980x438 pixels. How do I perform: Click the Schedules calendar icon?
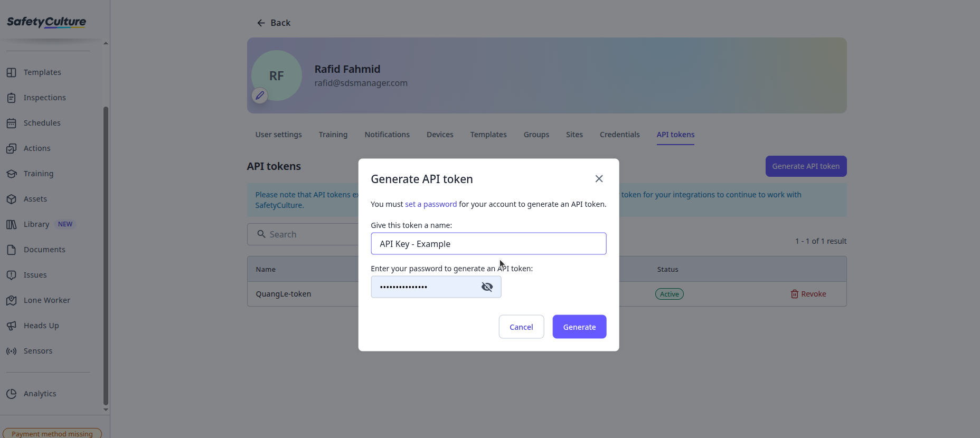11,123
